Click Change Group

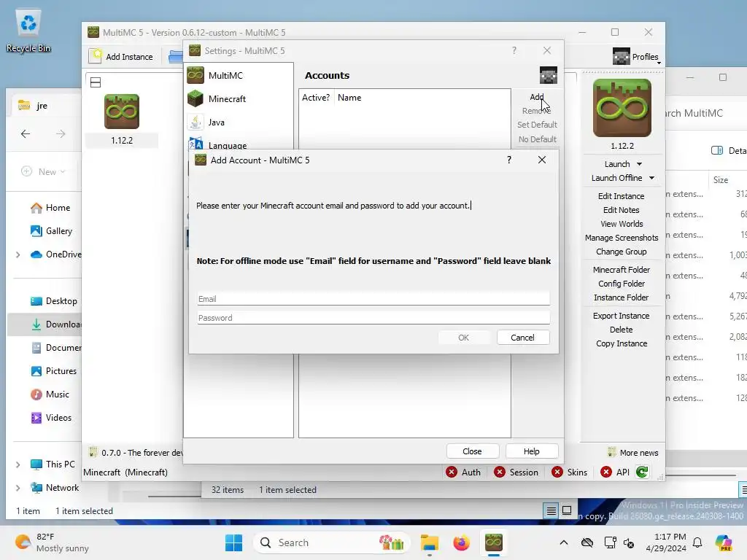622,251
